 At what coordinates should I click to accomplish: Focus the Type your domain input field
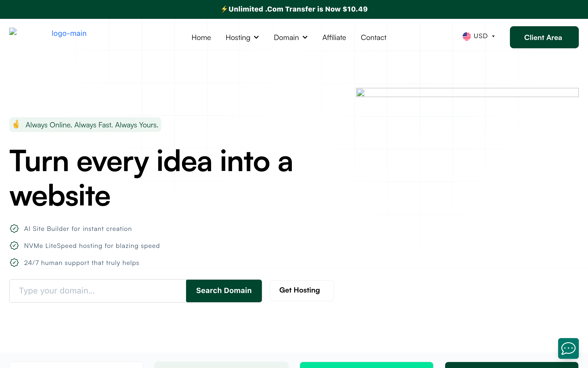pos(98,290)
